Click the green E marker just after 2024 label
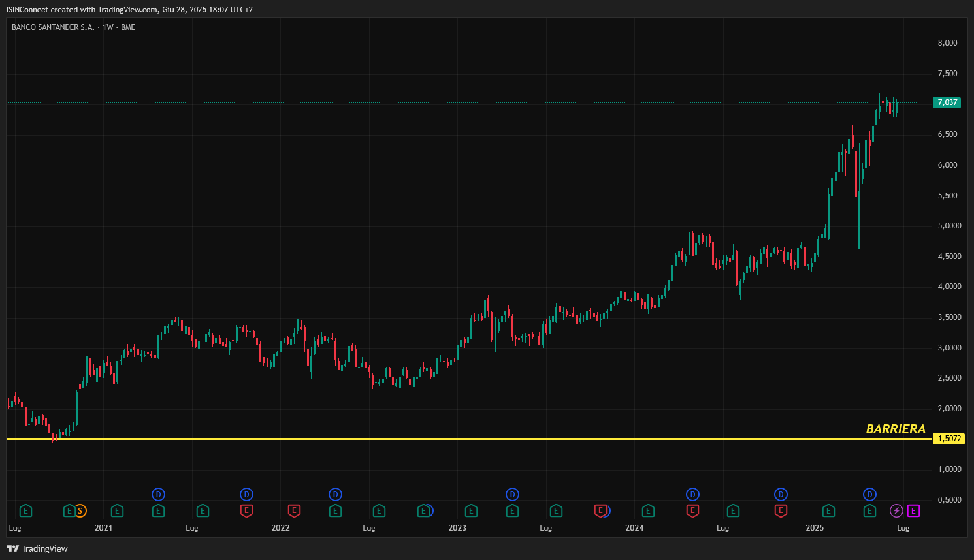Screen dimensions: 974x560 pyautogui.click(x=648, y=511)
